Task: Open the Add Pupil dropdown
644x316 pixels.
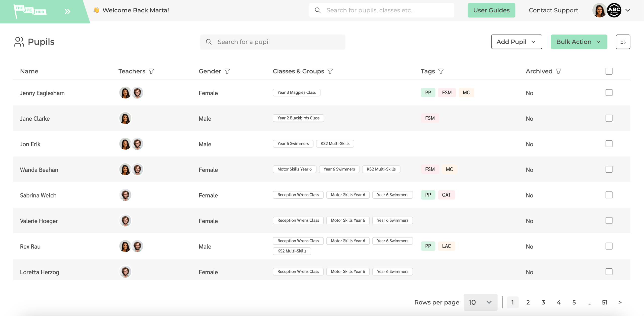Action: coord(516,42)
